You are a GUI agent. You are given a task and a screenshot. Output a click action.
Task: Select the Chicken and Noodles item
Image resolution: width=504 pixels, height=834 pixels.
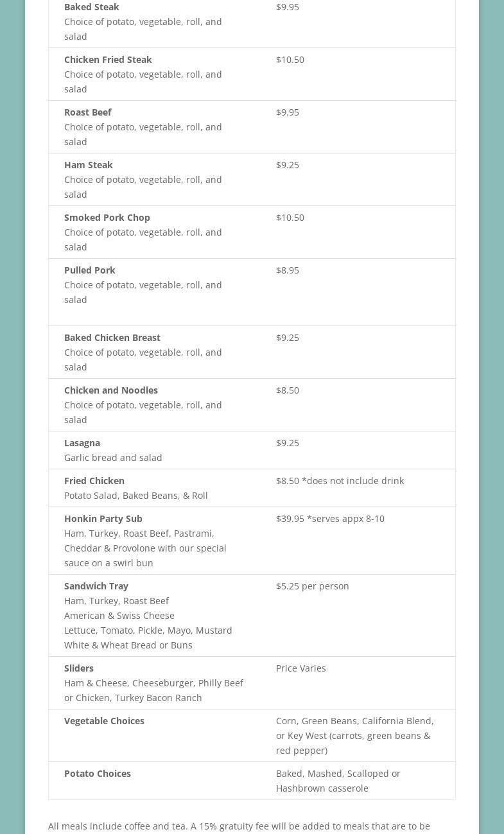pos(110,390)
